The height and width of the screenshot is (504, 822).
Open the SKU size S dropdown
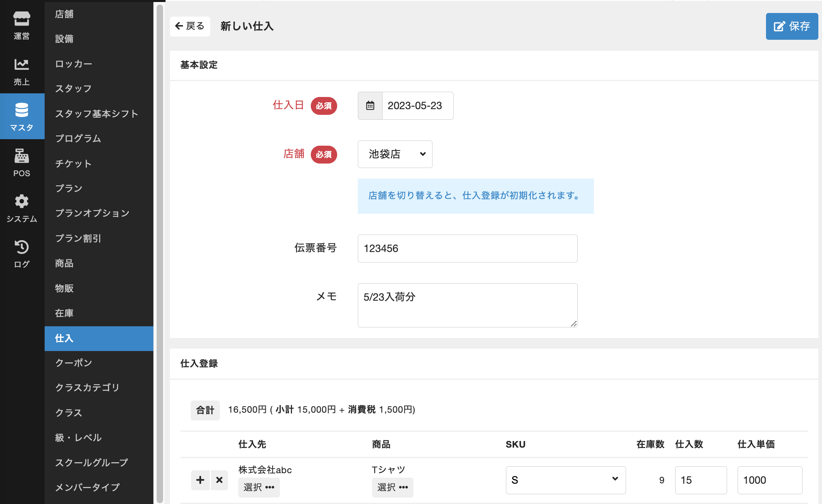tap(565, 480)
